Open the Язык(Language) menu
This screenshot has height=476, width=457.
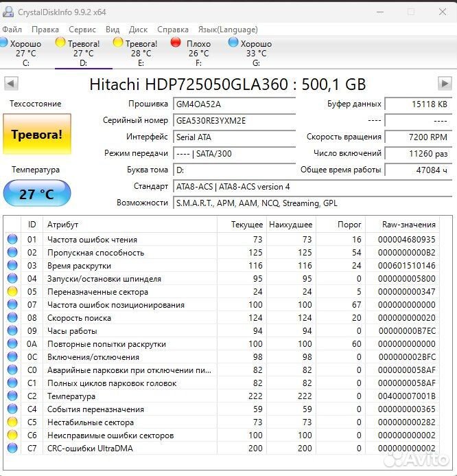(228, 30)
